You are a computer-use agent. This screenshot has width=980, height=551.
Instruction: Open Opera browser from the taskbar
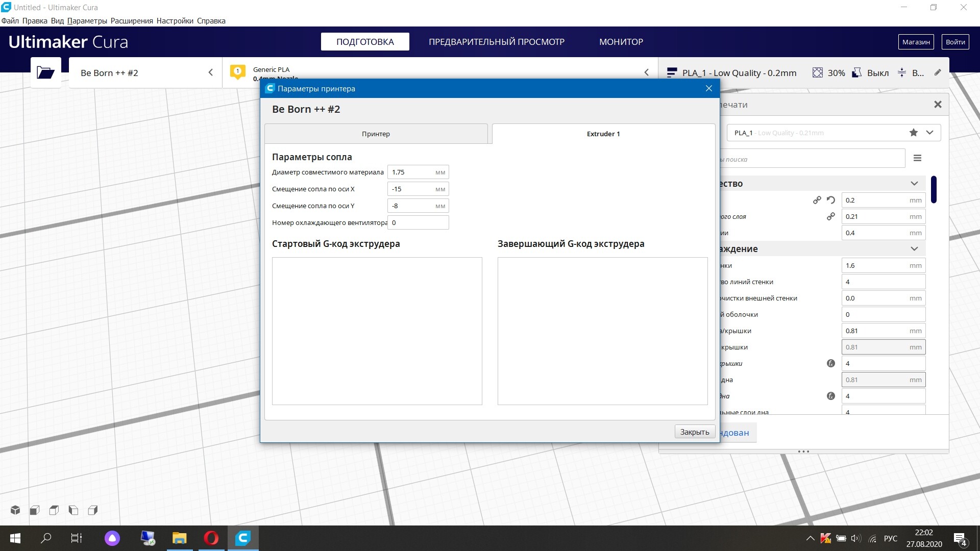point(211,538)
